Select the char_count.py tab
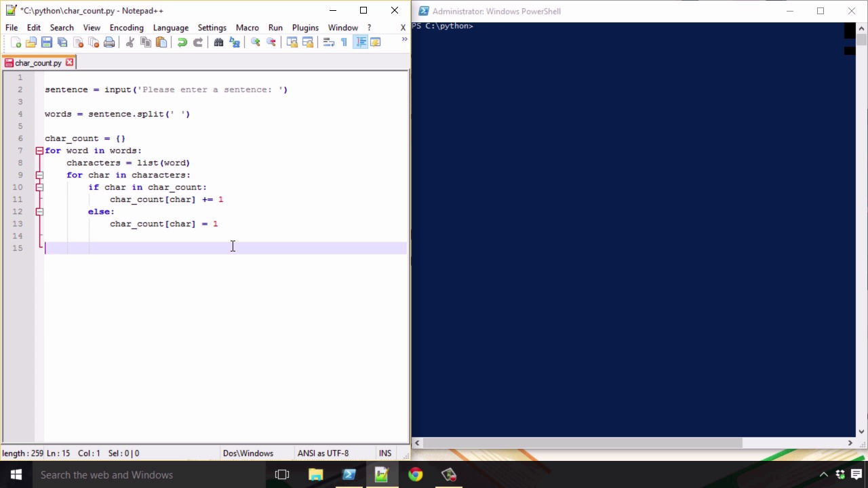The width and height of the screenshot is (868, 488). (x=39, y=63)
